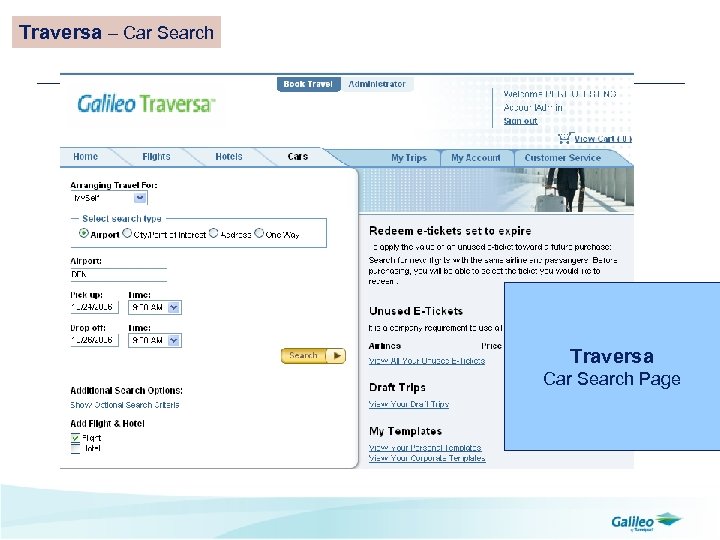Open the Cars tab
The image size is (720, 540).
pos(298,157)
